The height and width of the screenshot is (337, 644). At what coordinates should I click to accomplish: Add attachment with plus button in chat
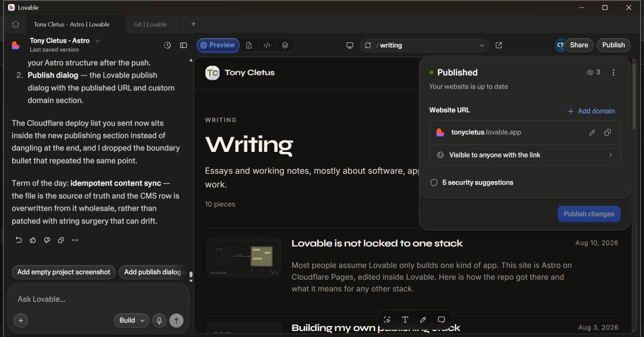tap(21, 320)
